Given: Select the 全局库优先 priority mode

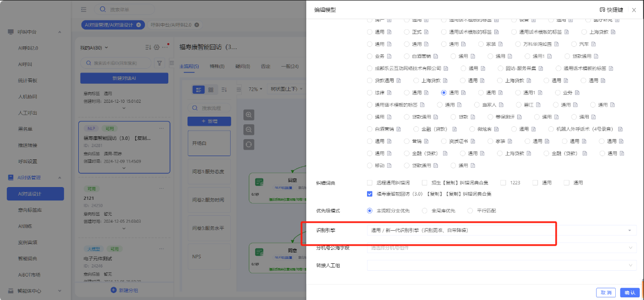Looking at the screenshot, I should coord(424,210).
